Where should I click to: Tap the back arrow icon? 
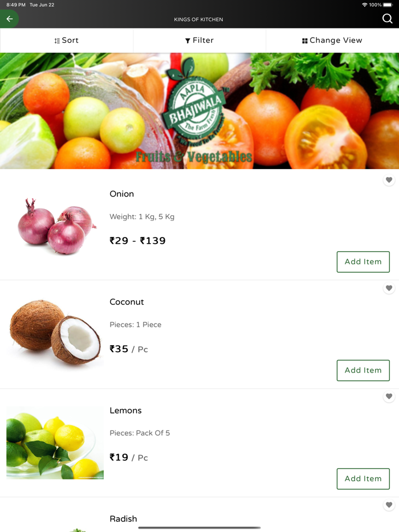click(10, 19)
